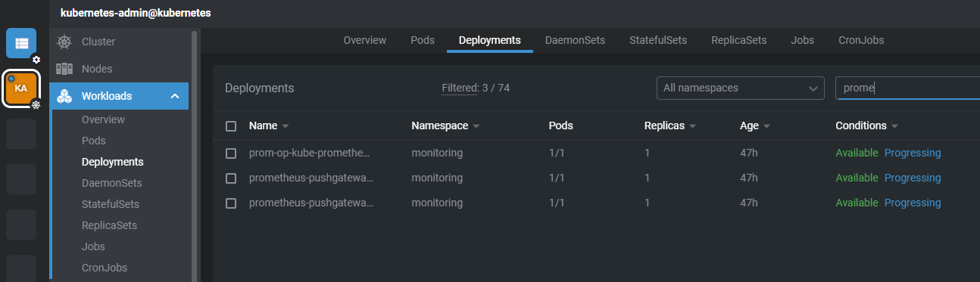Toggle the select-all checkbox in the header
The image size is (980, 282).
tap(231, 126)
